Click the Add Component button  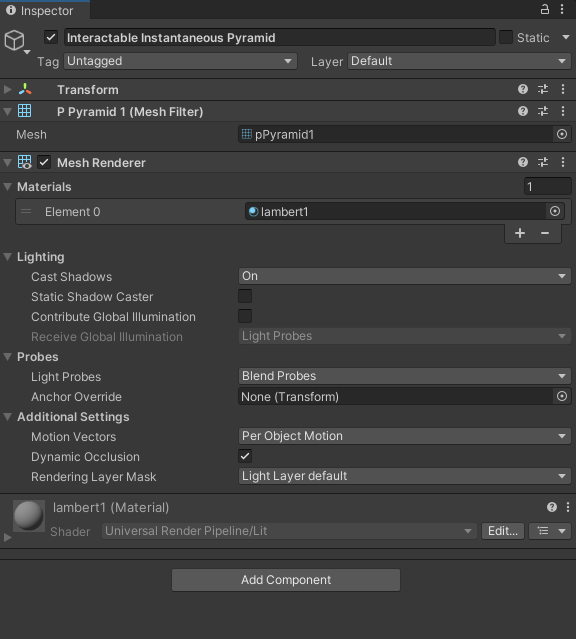pos(286,580)
